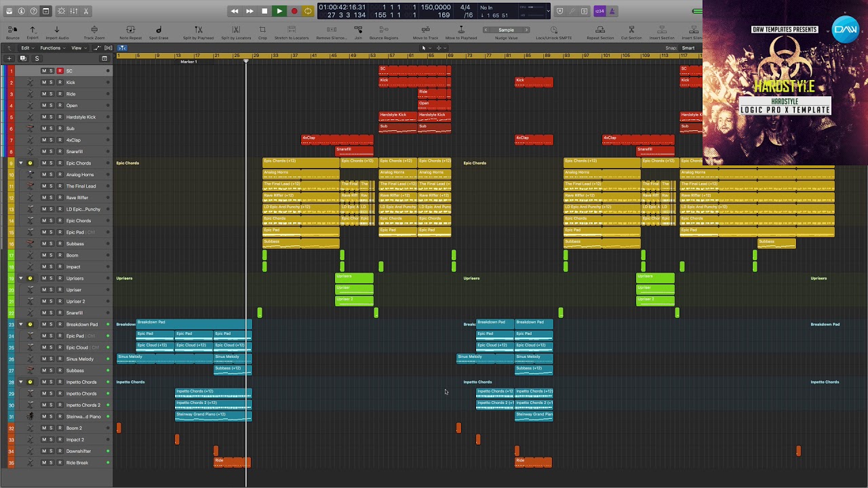This screenshot has height=488, width=868.
Task: Click the Cut Section icon
Action: pyautogui.click(x=631, y=30)
